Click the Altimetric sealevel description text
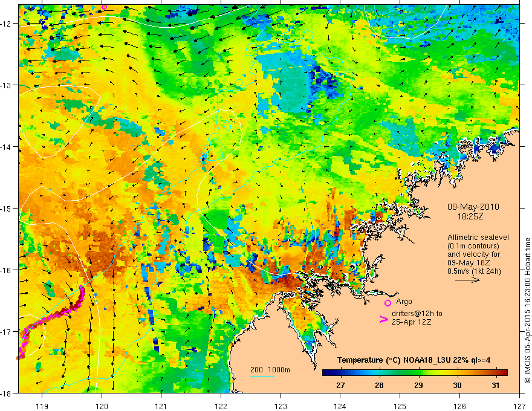Viewport: 532px width, 411px height. pyautogui.click(x=478, y=254)
